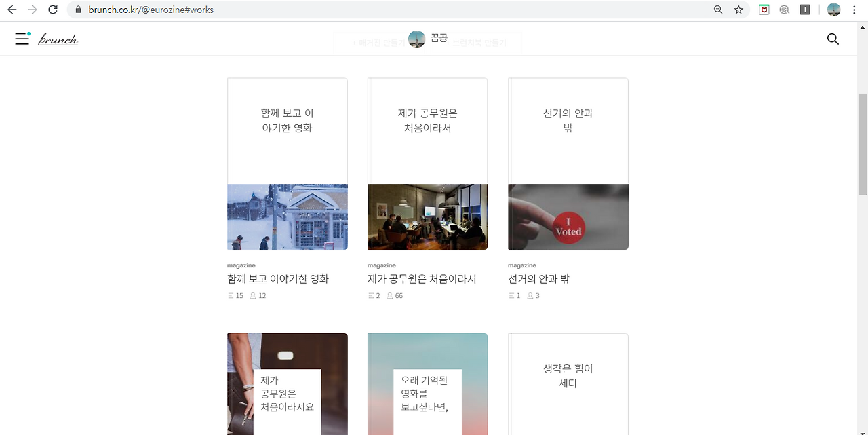Go back to the previous browser page
This screenshot has width=868, height=435.
[x=12, y=10]
